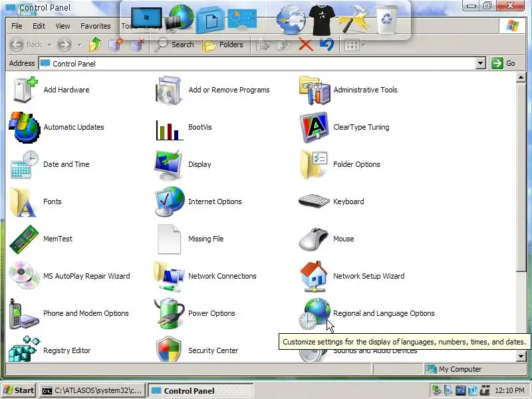Open Folder Options
Image resolution: width=532 pixels, height=399 pixels.
click(x=340, y=164)
